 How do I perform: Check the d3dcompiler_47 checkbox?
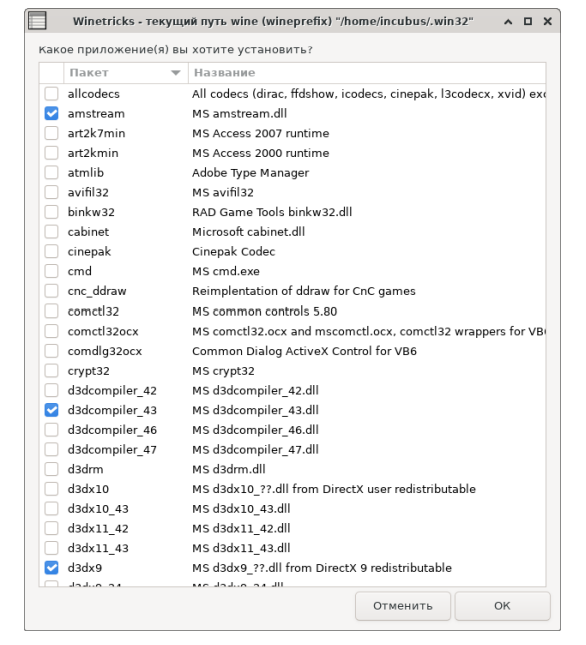[51, 450]
